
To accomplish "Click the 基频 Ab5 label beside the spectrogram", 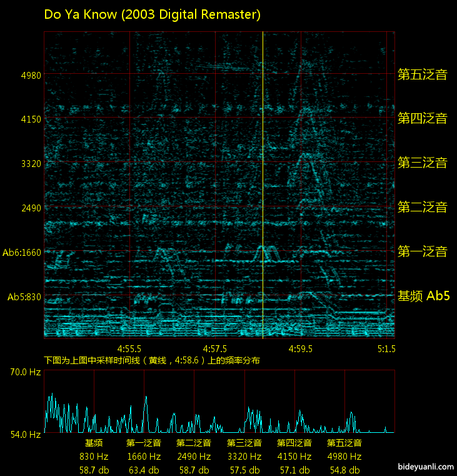I will 424,296.
